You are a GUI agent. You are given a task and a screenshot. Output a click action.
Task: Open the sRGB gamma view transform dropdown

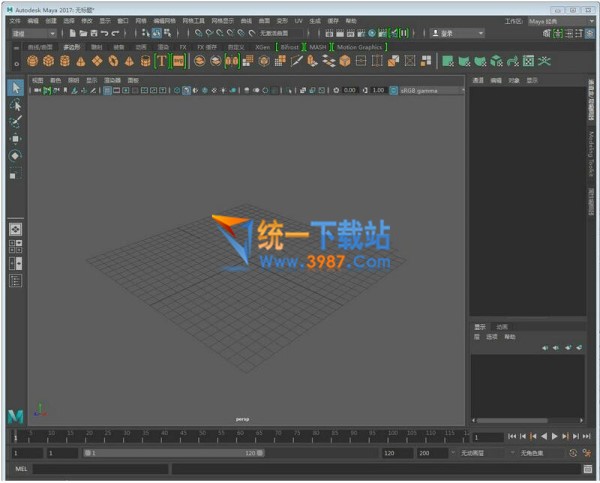[432, 91]
